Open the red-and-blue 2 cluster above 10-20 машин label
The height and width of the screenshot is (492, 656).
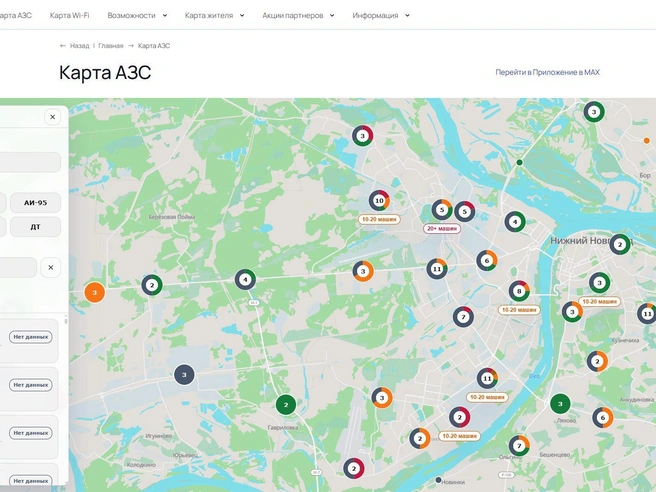click(459, 417)
